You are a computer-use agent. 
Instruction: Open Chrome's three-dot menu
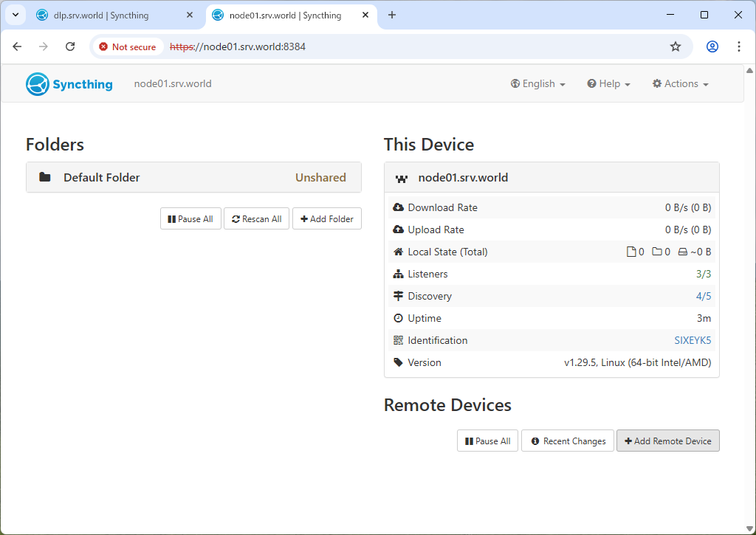(738, 46)
